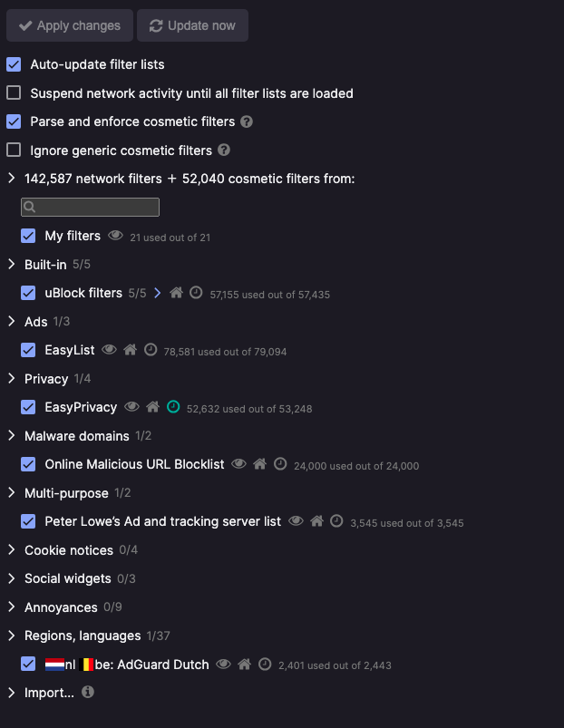Click home icon for AdGuard Dutch

(x=244, y=664)
